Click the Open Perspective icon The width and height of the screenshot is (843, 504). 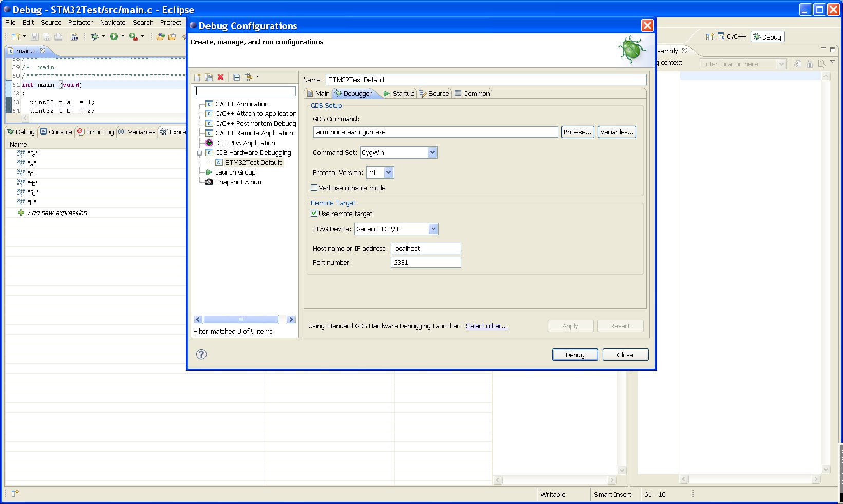coord(709,36)
